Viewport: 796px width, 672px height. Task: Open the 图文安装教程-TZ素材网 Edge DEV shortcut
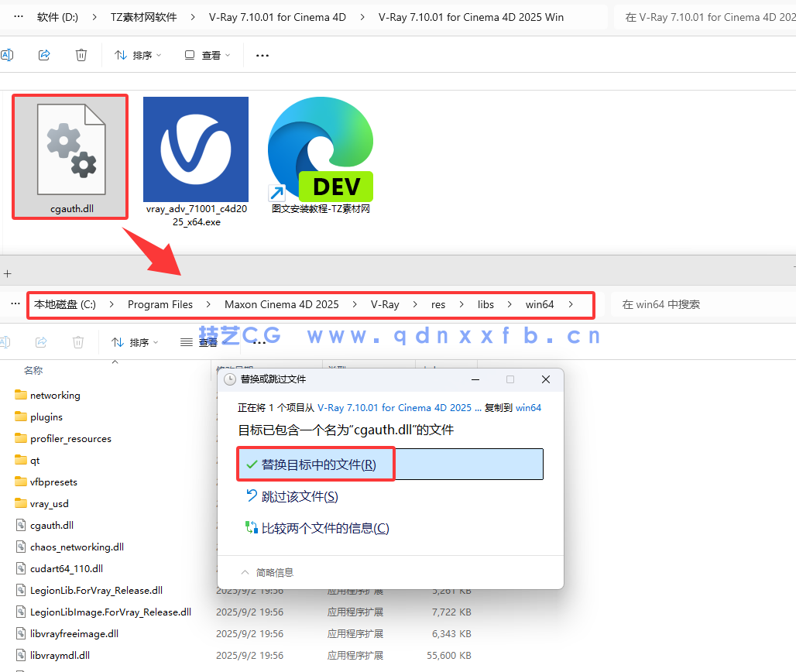coord(319,149)
